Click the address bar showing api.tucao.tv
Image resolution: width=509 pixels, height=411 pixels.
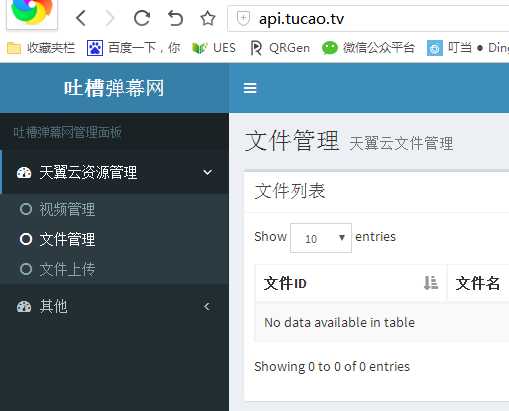(368, 18)
